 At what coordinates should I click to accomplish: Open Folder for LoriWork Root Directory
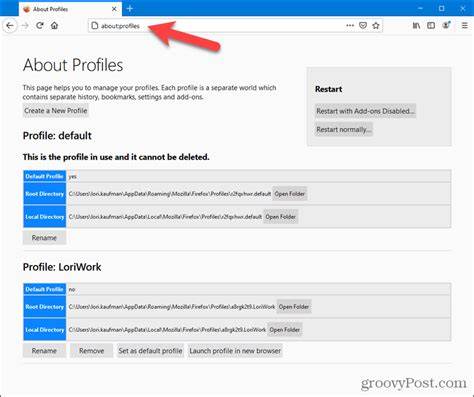point(294,307)
